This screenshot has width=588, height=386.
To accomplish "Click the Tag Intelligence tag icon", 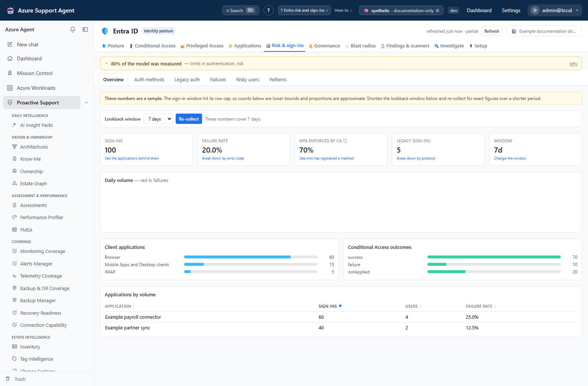I will click(15, 359).
